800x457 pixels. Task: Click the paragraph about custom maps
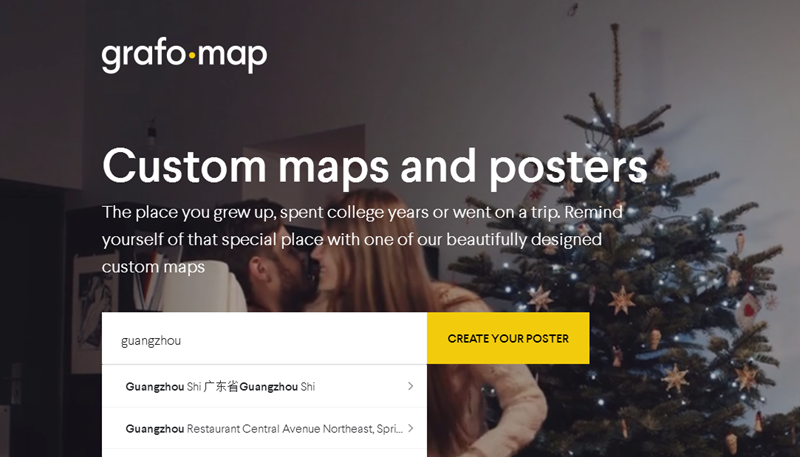click(x=362, y=240)
